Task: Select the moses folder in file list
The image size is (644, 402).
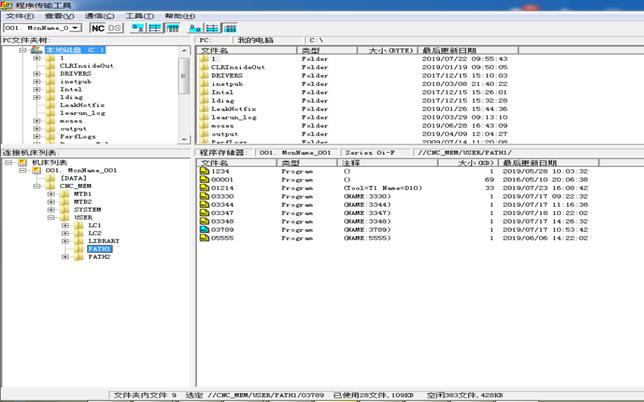Action: (x=222, y=126)
